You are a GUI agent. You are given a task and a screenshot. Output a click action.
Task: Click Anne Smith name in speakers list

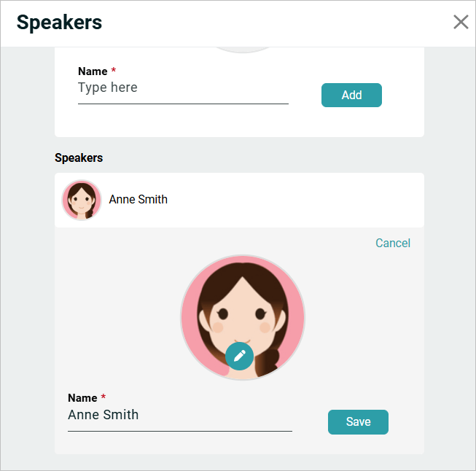coord(138,200)
